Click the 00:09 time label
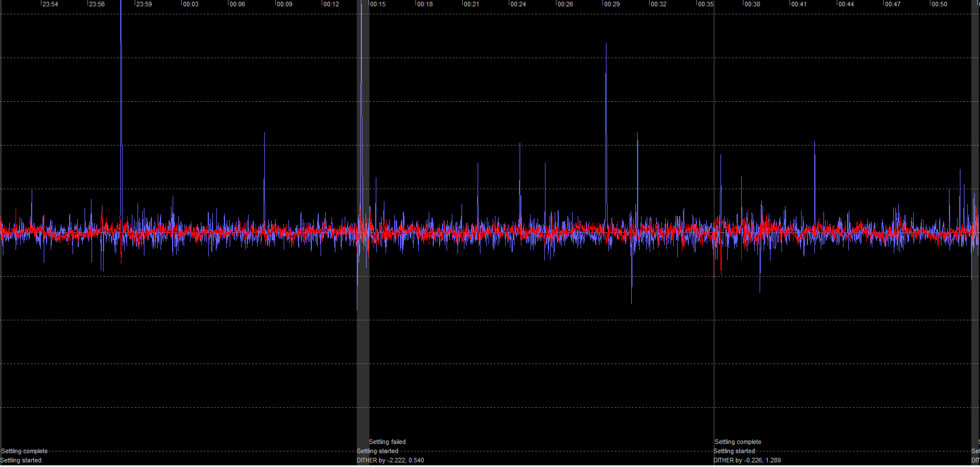This screenshot has height=467, width=980. point(285,4)
